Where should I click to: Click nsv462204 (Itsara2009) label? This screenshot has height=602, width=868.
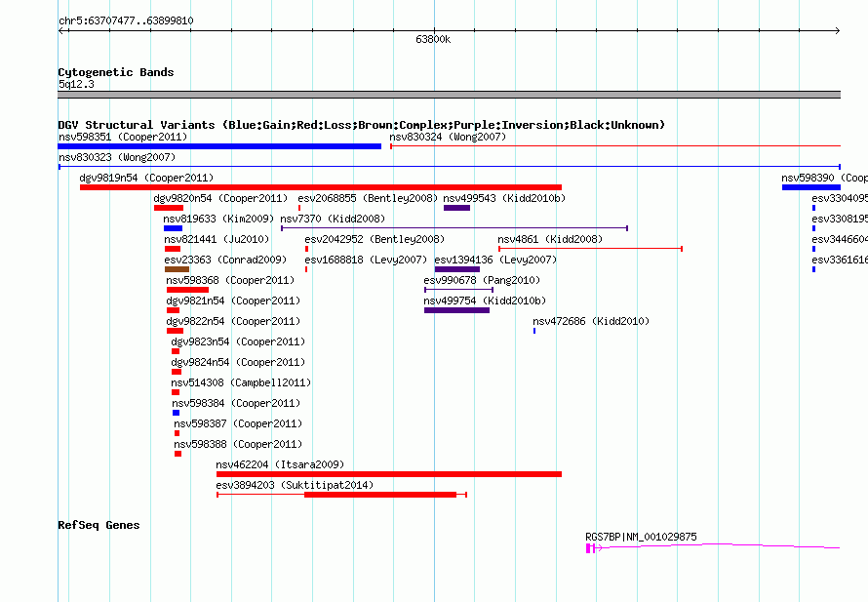280,464
